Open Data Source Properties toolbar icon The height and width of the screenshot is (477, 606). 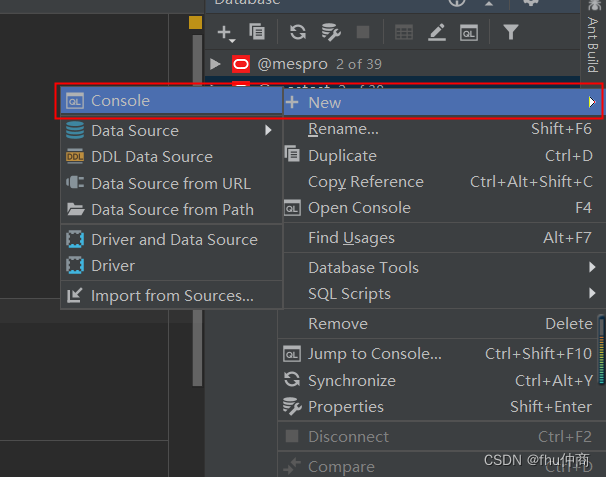point(331,32)
